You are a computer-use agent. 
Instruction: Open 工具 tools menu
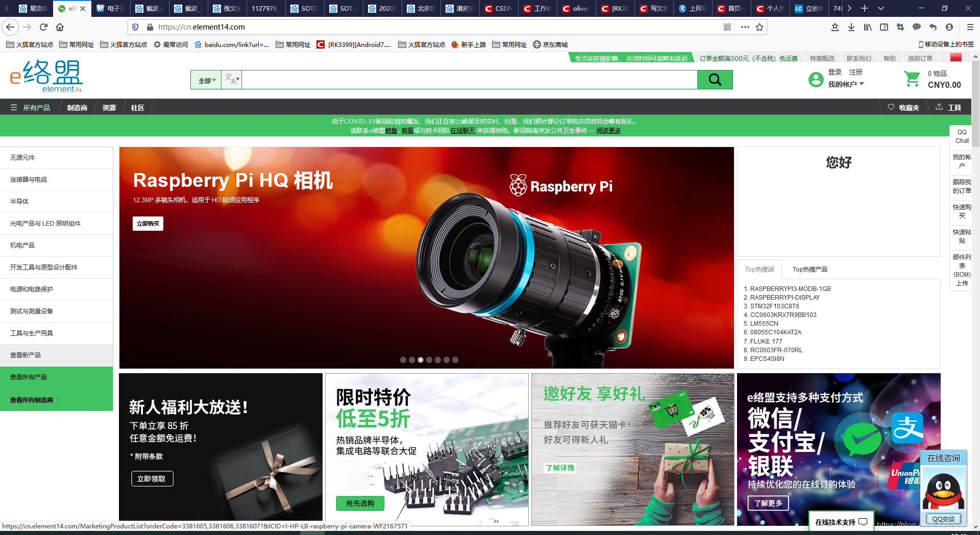tap(949, 108)
